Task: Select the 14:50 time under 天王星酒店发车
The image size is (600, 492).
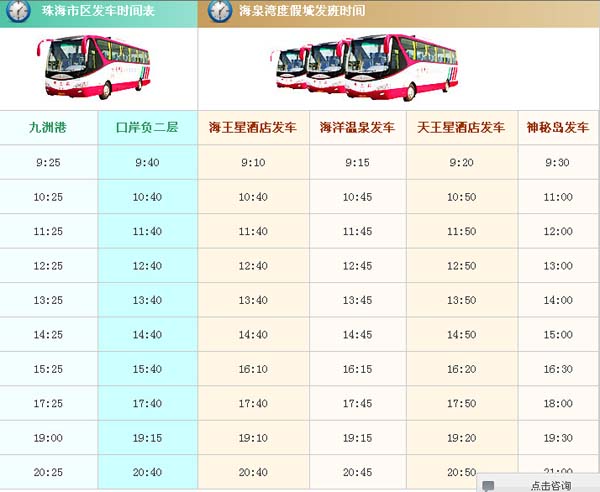Action: pyautogui.click(x=462, y=335)
